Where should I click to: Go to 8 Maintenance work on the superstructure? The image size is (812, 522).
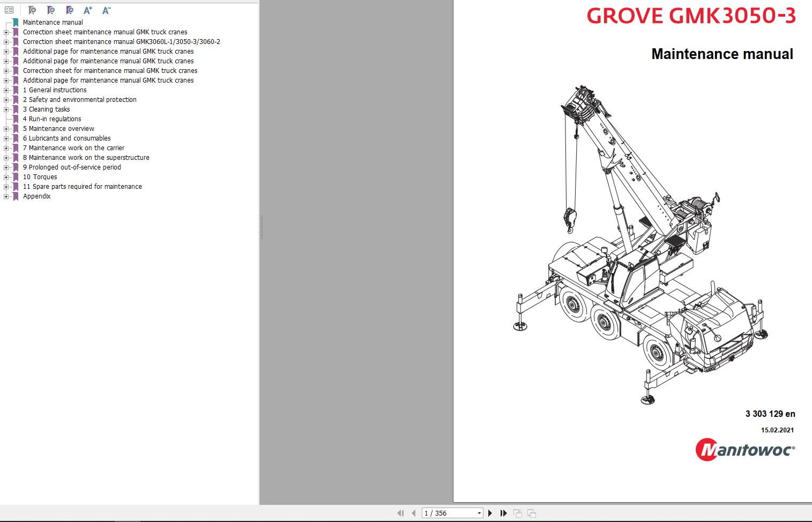click(86, 158)
